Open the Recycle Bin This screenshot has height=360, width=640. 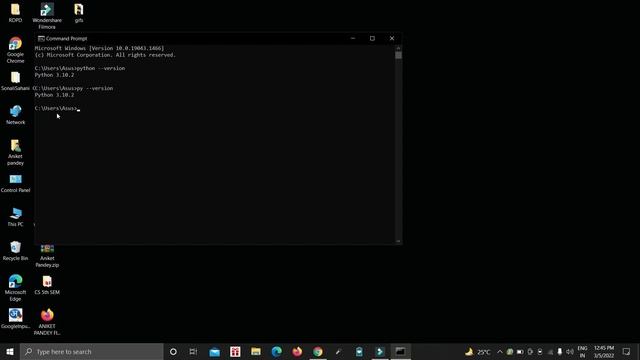(x=16, y=251)
